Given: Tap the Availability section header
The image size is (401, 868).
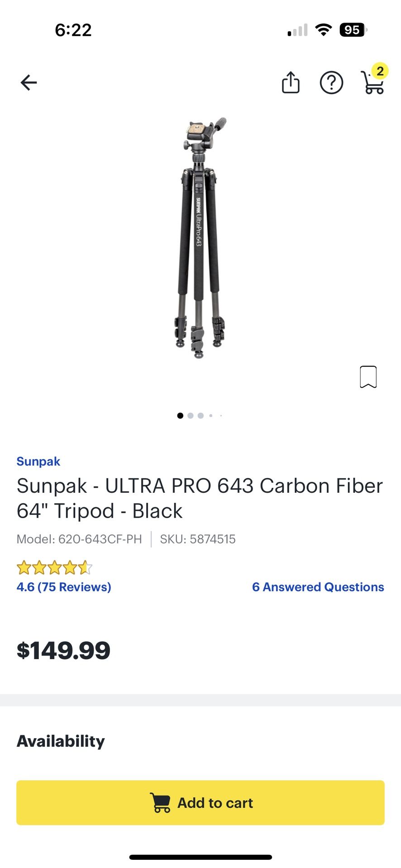Looking at the screenshot, I should pyautogui.click(x=61, y=741).
